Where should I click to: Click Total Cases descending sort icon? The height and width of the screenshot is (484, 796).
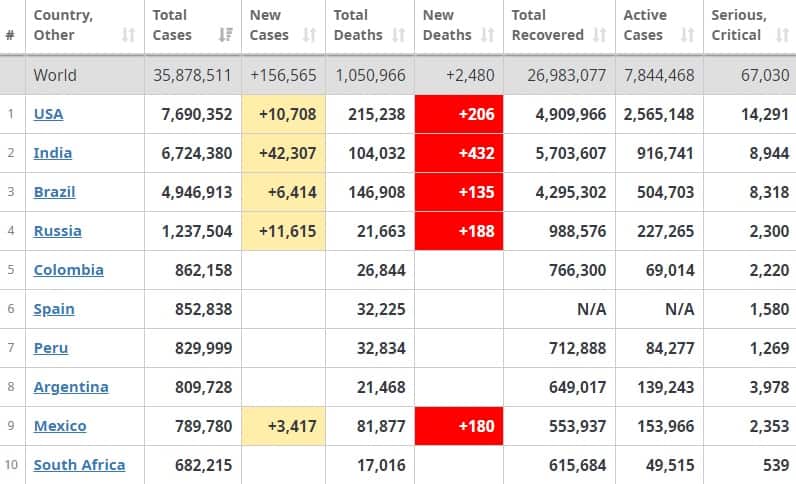(x=225, y=35)
